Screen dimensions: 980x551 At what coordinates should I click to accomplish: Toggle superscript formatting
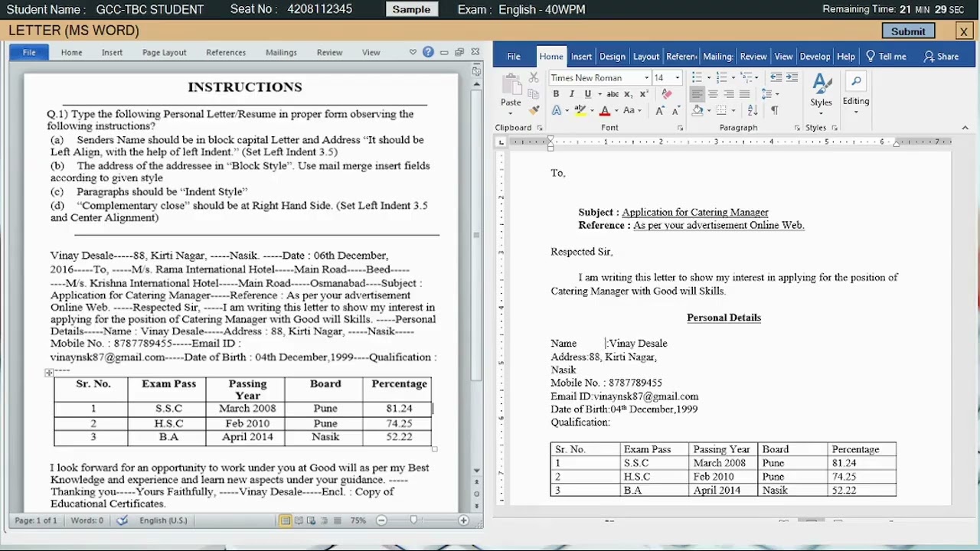pos(643,94)
